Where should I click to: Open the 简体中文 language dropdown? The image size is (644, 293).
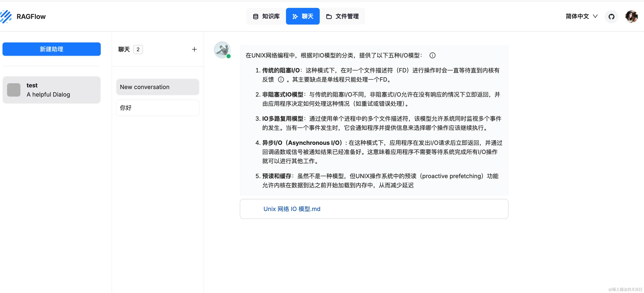577,16
